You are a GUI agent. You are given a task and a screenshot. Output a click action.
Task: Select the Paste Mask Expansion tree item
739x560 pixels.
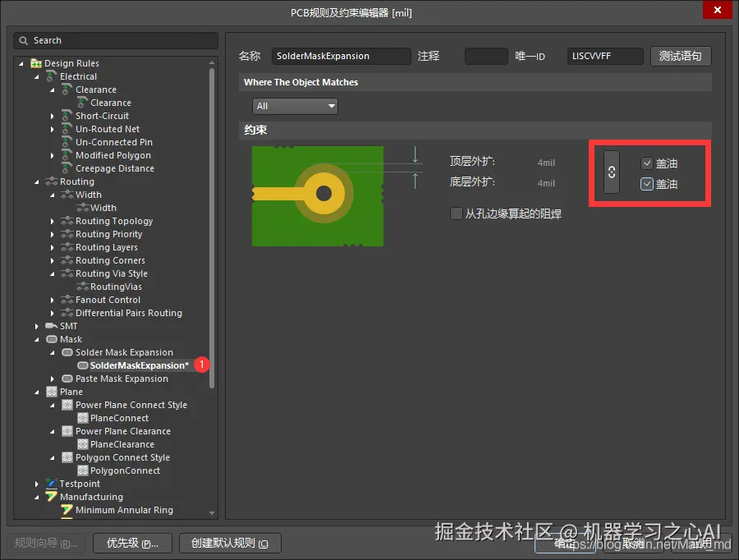tap(122, 379)
